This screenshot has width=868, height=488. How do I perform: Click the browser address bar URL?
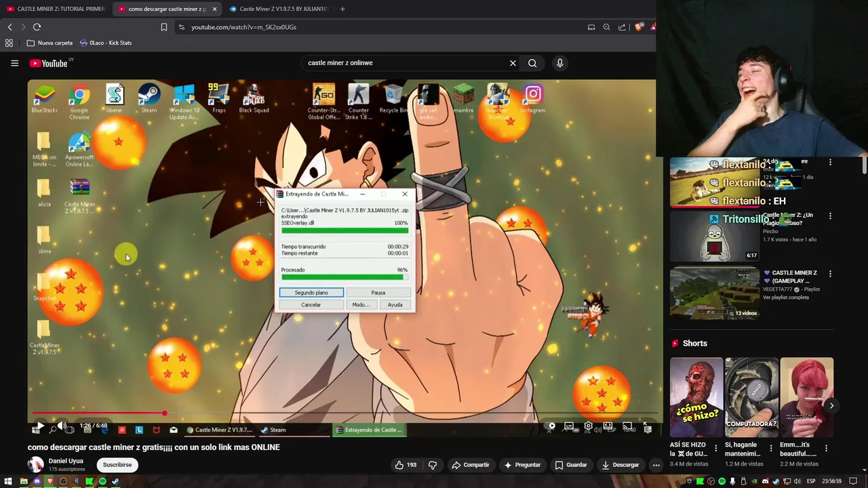(x=243, y=27)
